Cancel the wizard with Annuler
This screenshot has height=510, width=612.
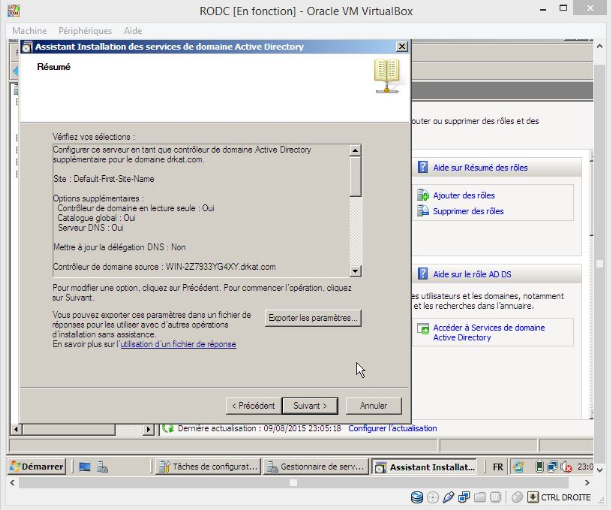click(374, 406)
